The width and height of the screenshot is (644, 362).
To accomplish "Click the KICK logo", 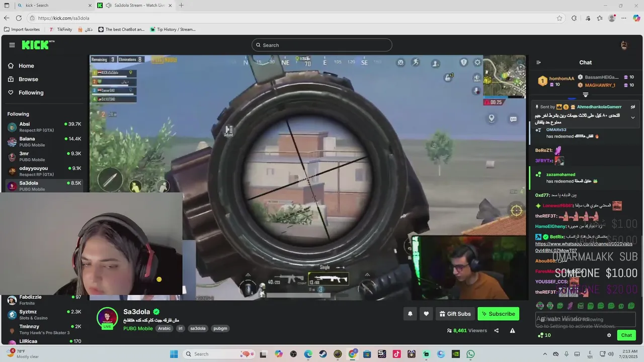I will (38, 45).
